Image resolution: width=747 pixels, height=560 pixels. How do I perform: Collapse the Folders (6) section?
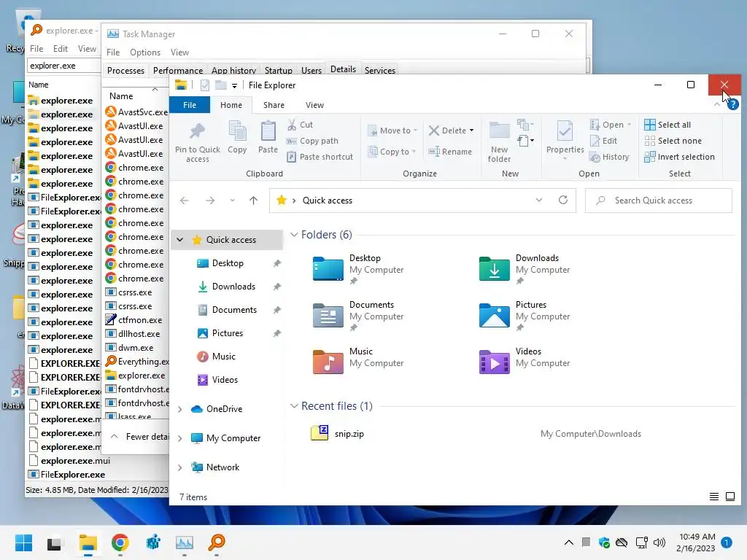coord(294,235)
